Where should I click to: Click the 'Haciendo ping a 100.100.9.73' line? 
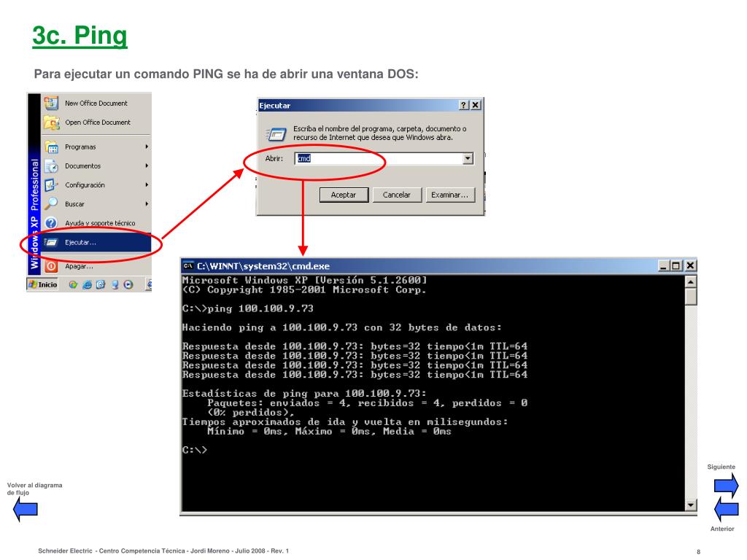pos(341,327)
